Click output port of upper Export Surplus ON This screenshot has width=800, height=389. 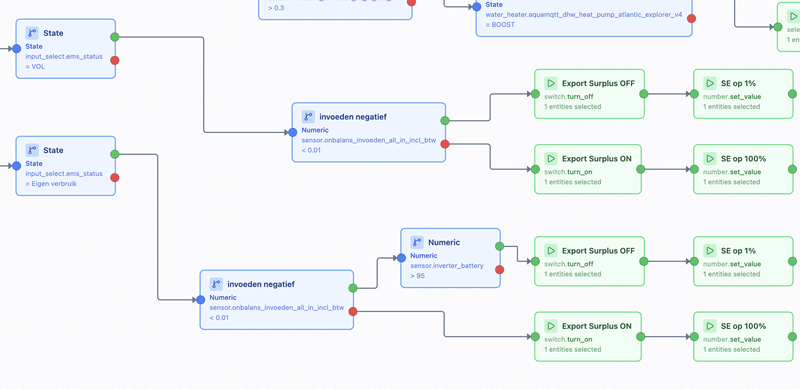click(641, 169)
